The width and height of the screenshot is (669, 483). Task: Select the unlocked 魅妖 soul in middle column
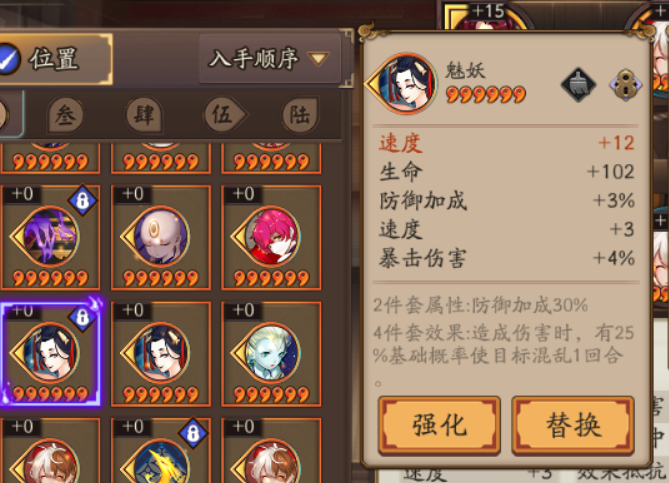click(161, 353)
